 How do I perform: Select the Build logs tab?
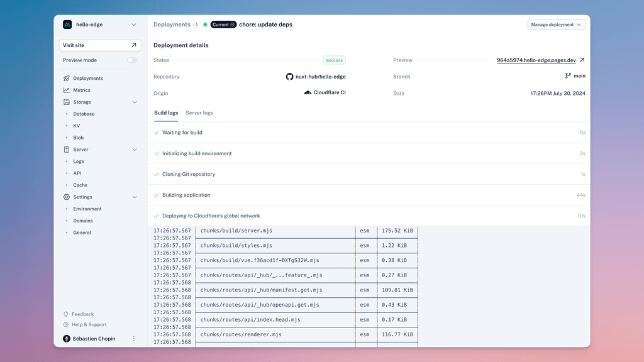[165, 114]
